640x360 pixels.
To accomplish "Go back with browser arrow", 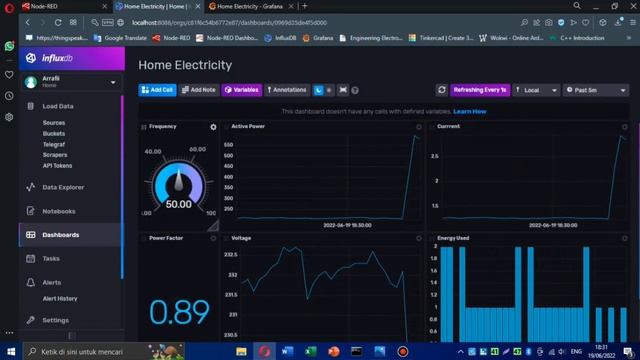I will tap(28, 22).
